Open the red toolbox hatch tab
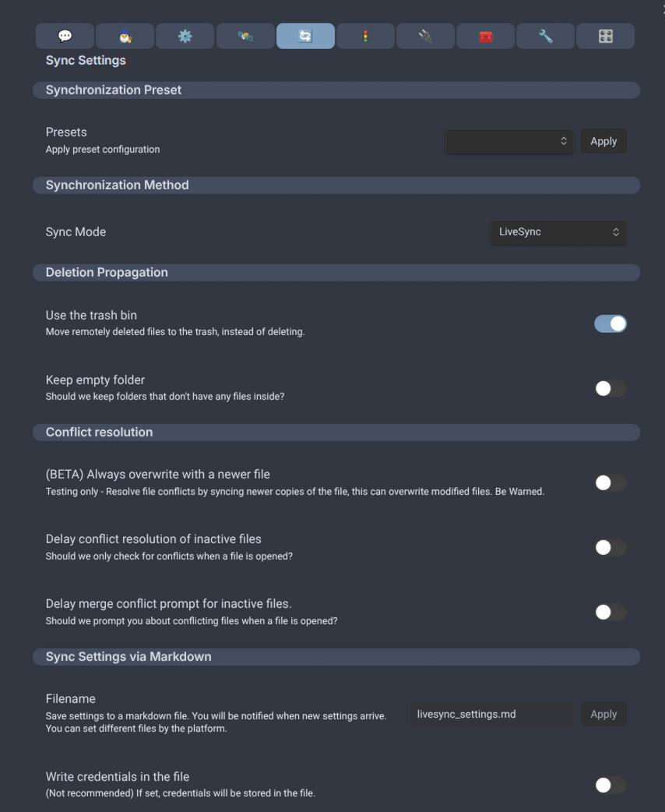 click(486, 36)
